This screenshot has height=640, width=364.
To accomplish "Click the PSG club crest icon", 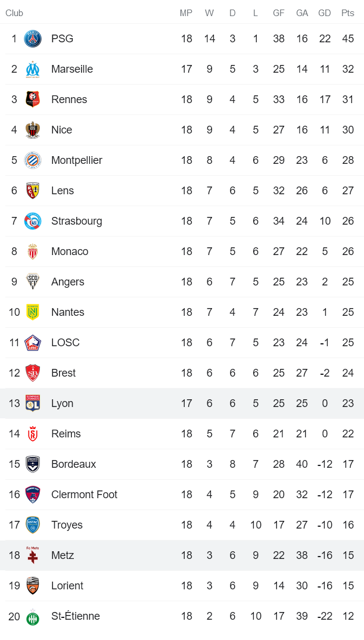I will click(33, 39).
